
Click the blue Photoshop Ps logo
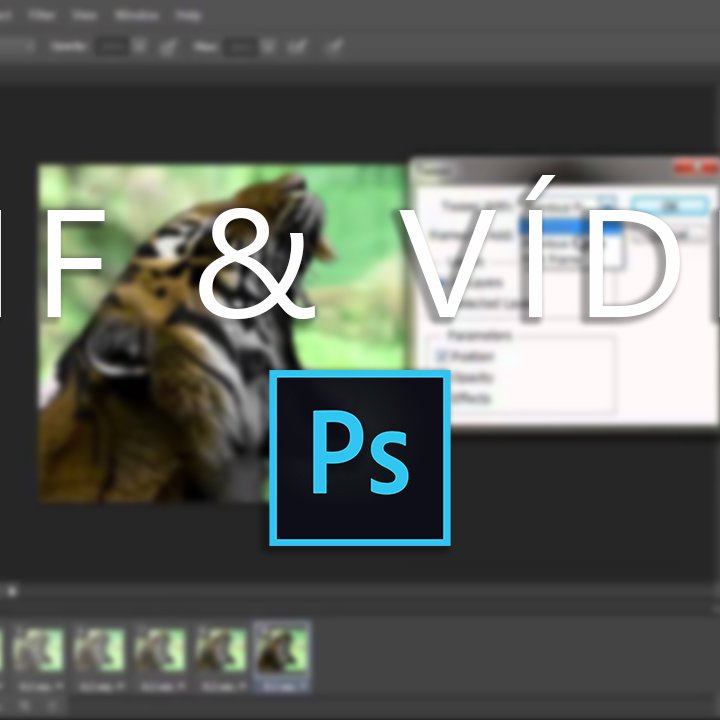360,458
